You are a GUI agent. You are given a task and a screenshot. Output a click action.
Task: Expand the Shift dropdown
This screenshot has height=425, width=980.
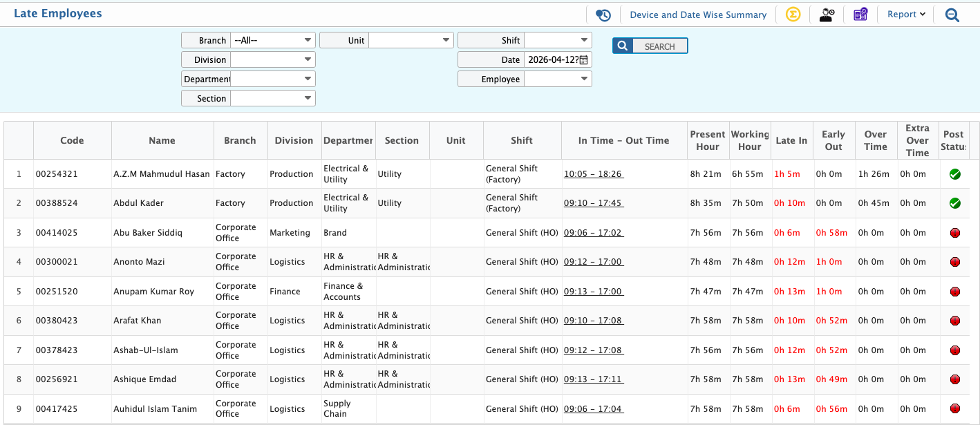coord(558,40)
